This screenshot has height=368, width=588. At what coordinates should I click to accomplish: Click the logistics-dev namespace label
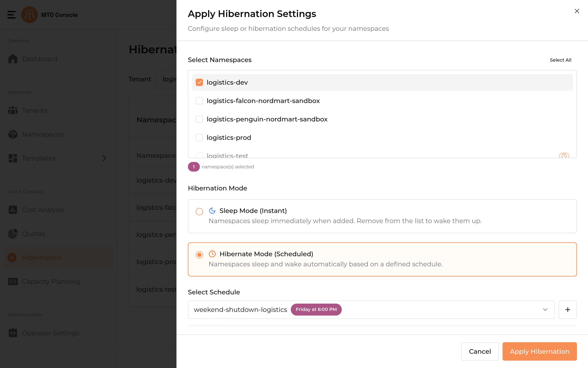point(227,82)
